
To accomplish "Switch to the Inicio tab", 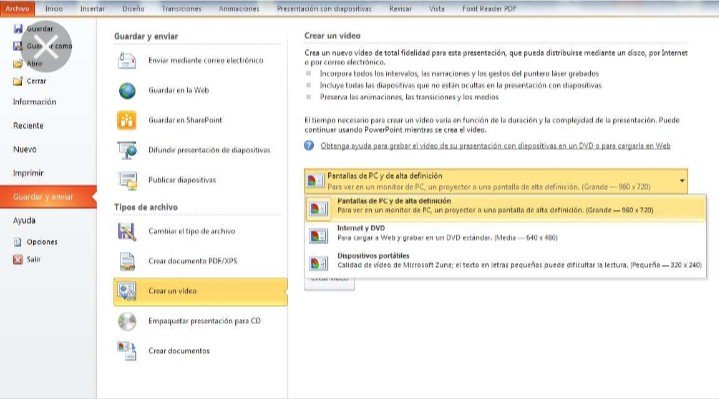I will coord(54,9).
